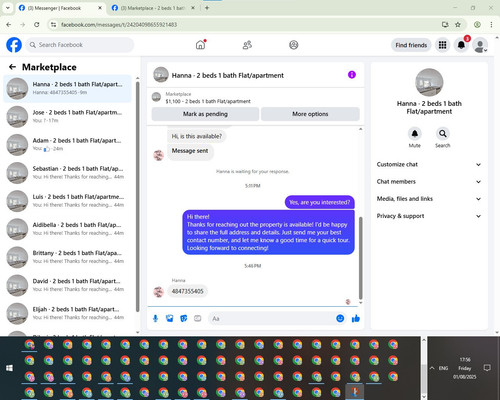
Task: Click the Search Facebook field
Action: point(80,45)
